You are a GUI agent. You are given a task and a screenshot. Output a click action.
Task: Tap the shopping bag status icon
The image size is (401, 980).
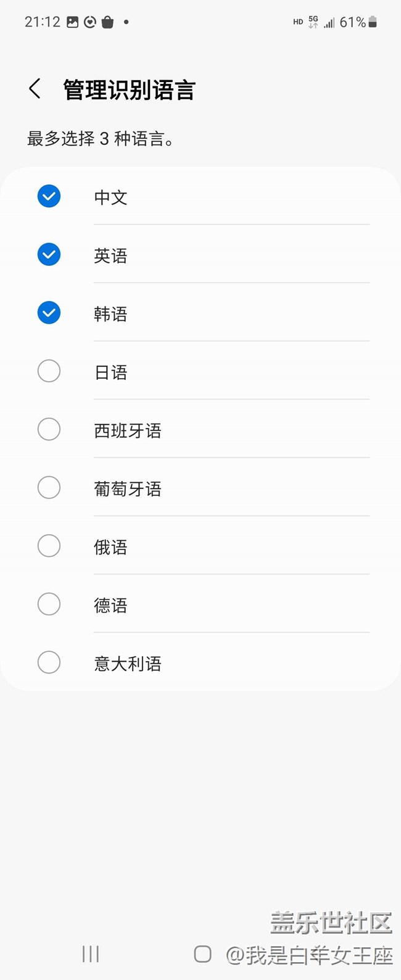(x=107, y=22)
